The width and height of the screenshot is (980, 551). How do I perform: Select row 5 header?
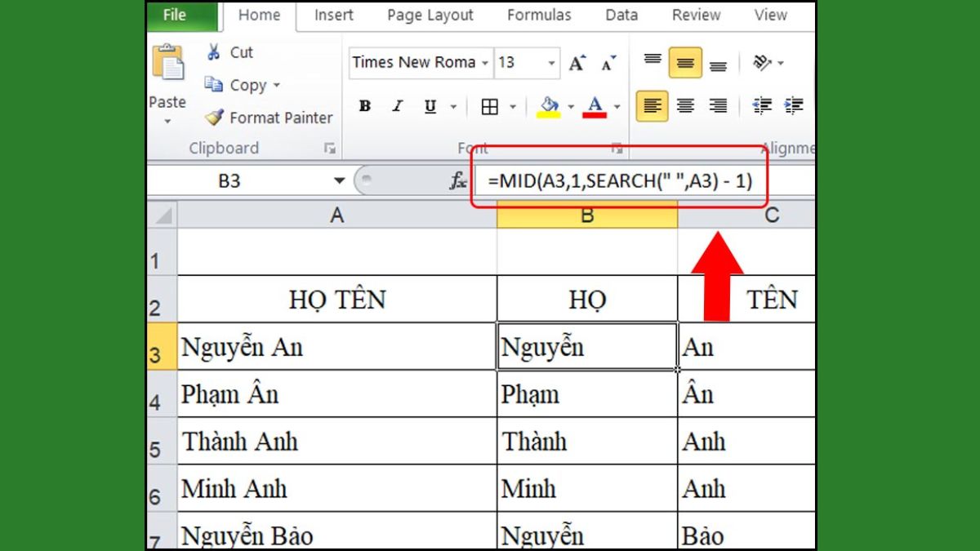point(162,441)
